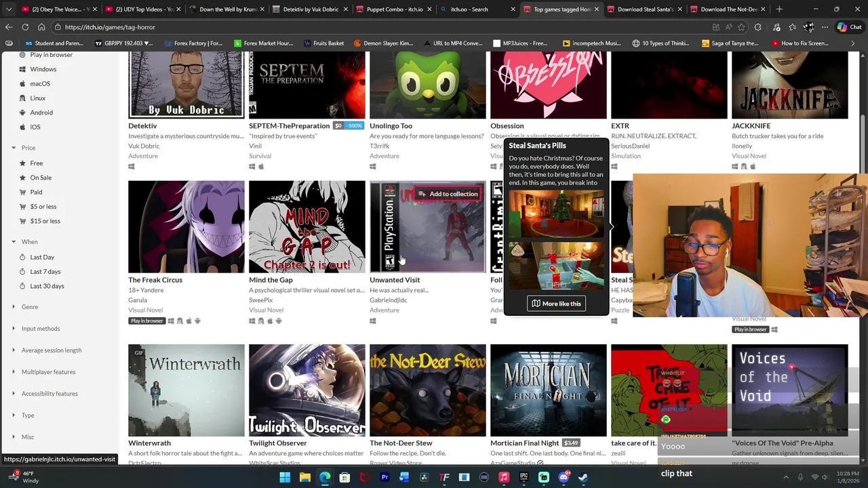Click the Linux icon under JACKKNIFE

744,166
